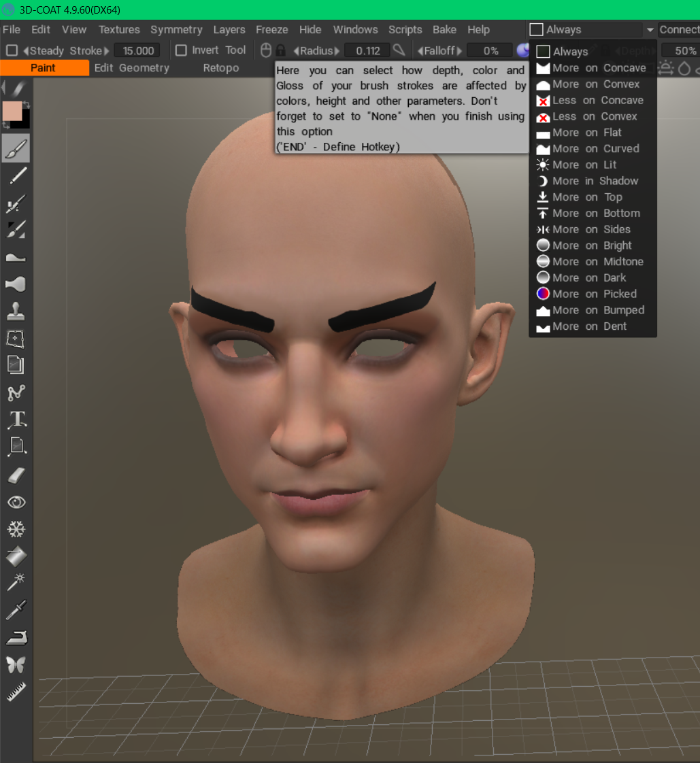
Task: Select the Text tool
Action: [x=18, y=420]
